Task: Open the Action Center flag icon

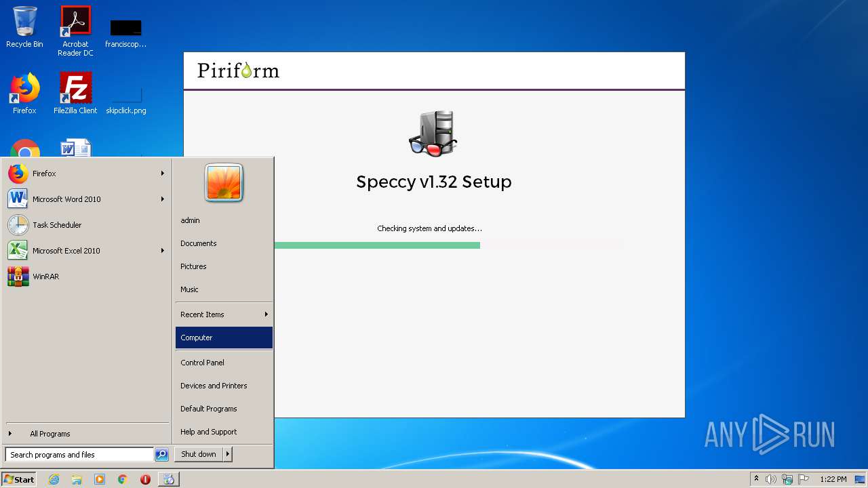Action: click(804, 479)
